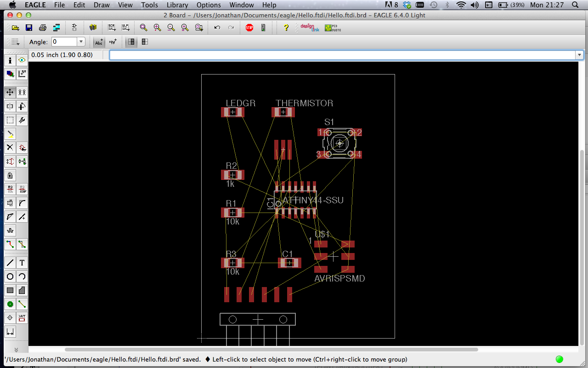Click the Angle input field
The image size is (588, 368).
coord(64,42)
